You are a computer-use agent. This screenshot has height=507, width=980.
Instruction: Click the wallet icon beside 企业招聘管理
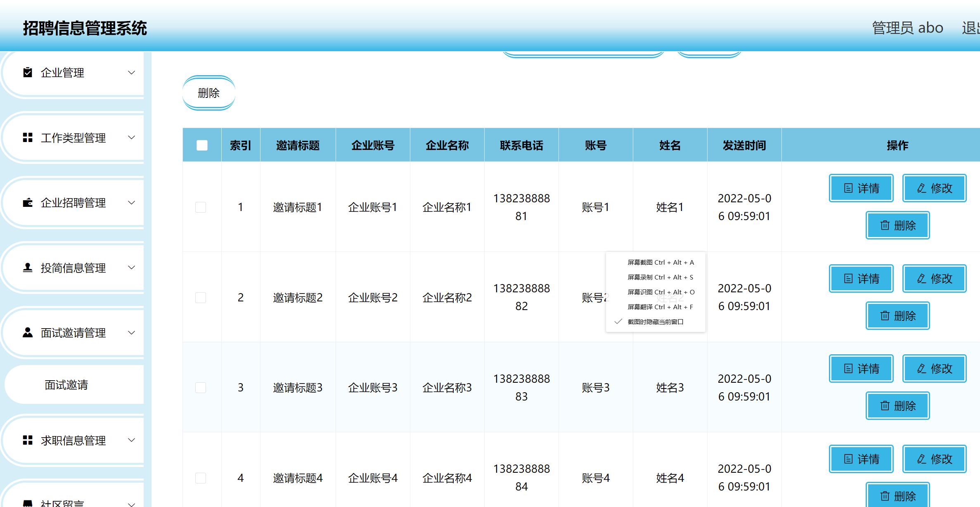[x=28, y=203]
